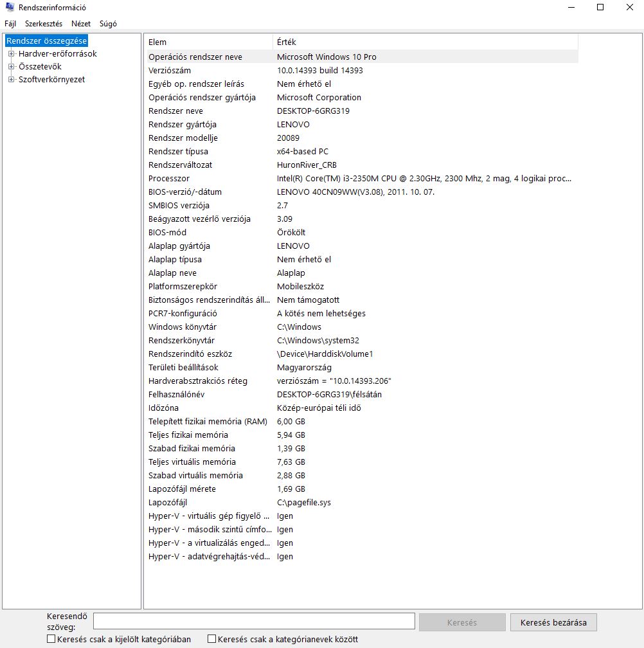Click value 10.0.14393 build 14393
Viewport: 644px width, 648px height.
point(319,70)
